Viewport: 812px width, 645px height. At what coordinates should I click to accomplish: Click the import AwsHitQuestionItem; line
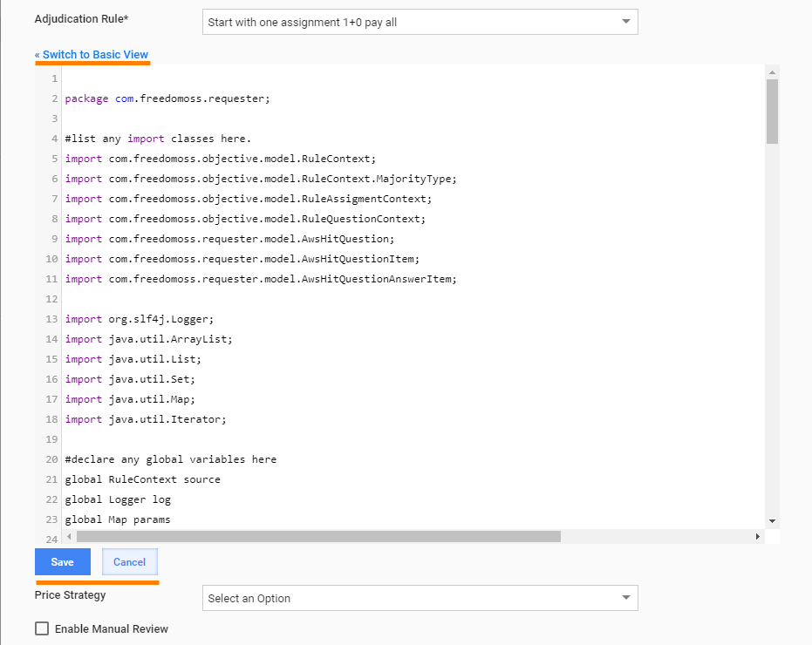[242, 259]
